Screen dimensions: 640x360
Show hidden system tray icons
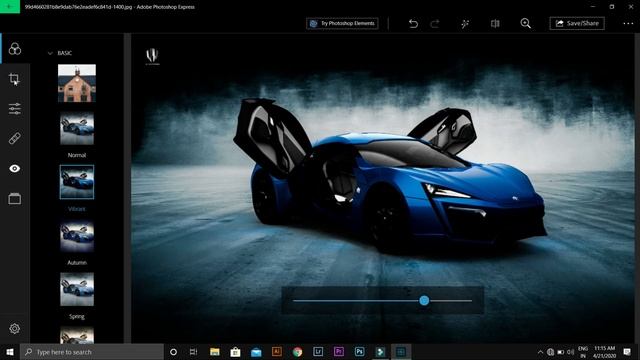pos(540,352)
